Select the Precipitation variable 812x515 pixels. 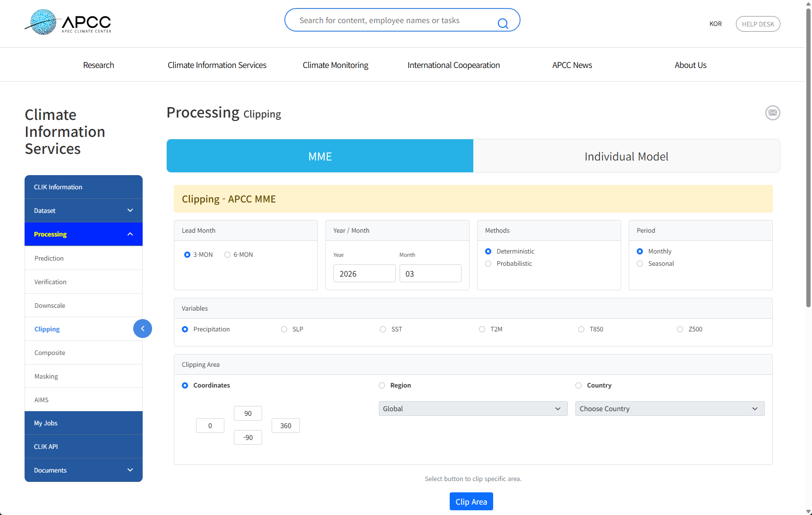click(x=185, y=329)
